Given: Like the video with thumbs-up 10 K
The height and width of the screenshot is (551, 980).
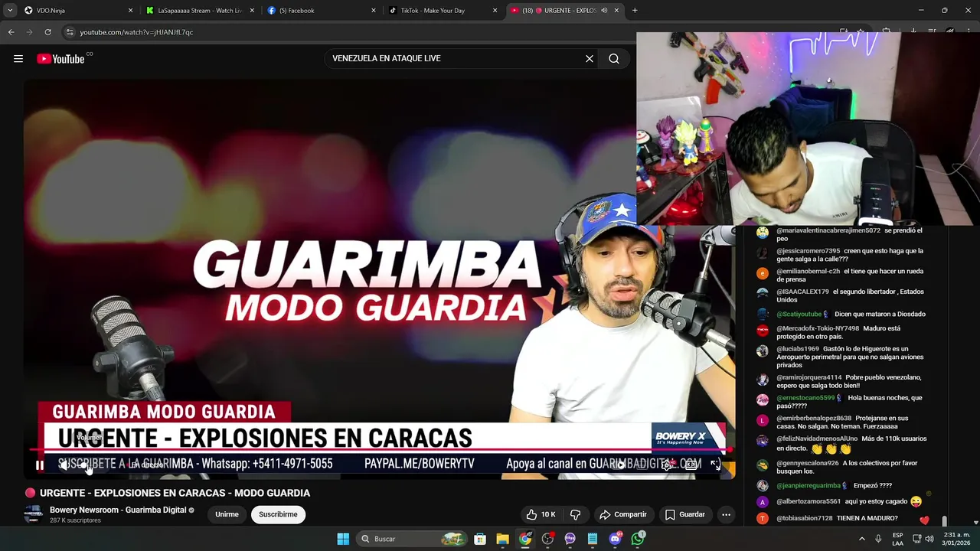Looking at the screenshot, I should click(x=541, y=514).
